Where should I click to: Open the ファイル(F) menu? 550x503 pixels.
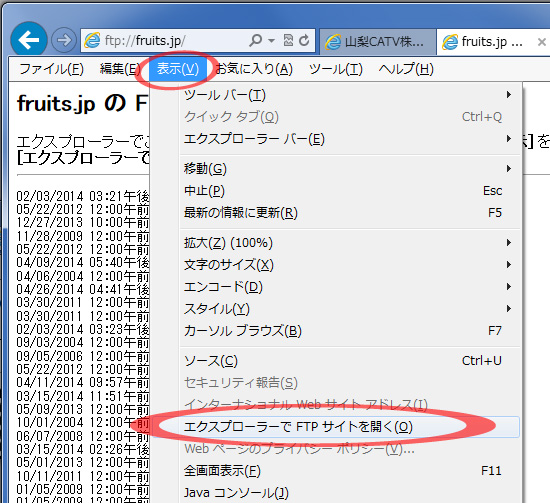[x=51, y=69]
